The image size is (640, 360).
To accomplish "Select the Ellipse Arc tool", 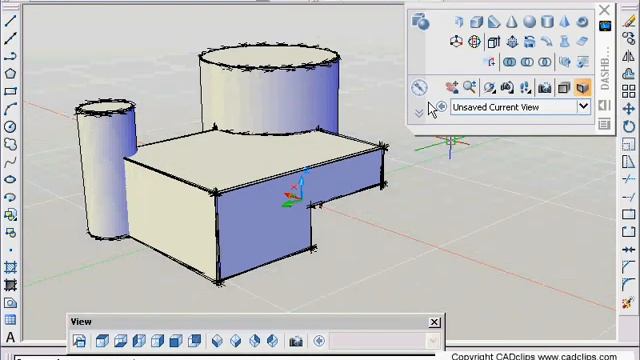I will pos(10,197).
